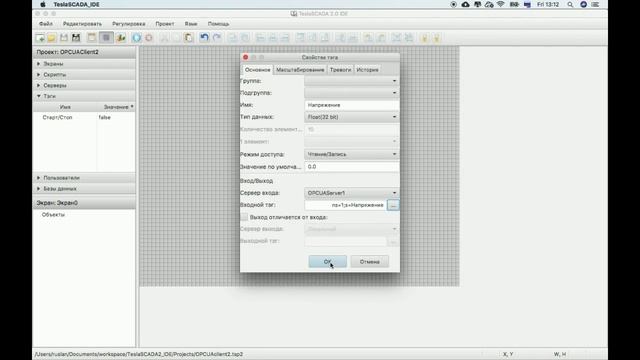This screenshot has height=360, width=640.
Task: Toggle the grid display toolbar icon
Action: (106, 38)
